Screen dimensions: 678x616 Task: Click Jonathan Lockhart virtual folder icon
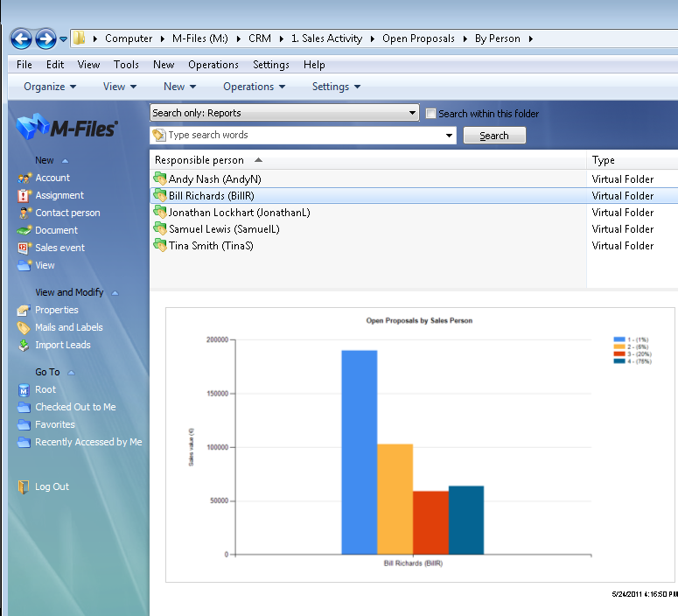point(160,212)
